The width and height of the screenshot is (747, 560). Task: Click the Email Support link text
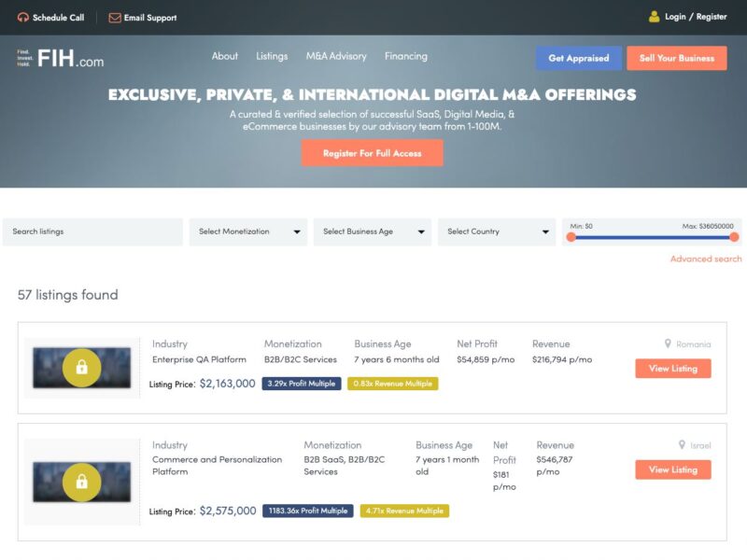(150, 18)
